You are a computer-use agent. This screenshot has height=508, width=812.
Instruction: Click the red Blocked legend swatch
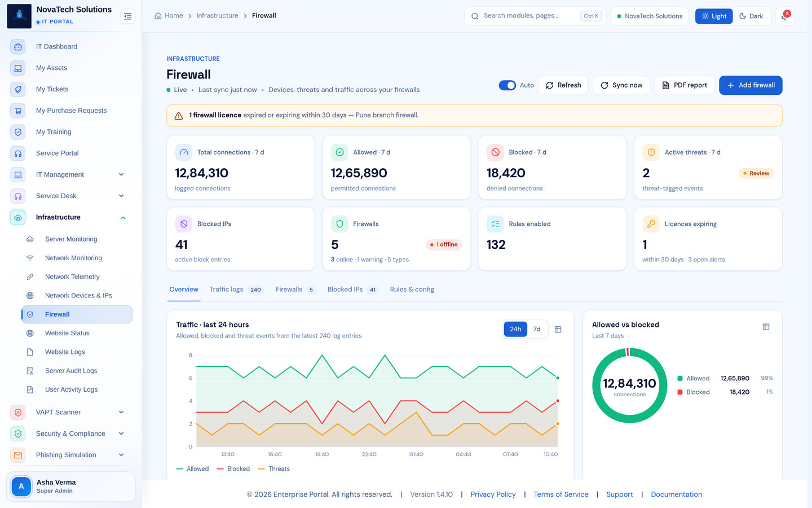[680, 392]
